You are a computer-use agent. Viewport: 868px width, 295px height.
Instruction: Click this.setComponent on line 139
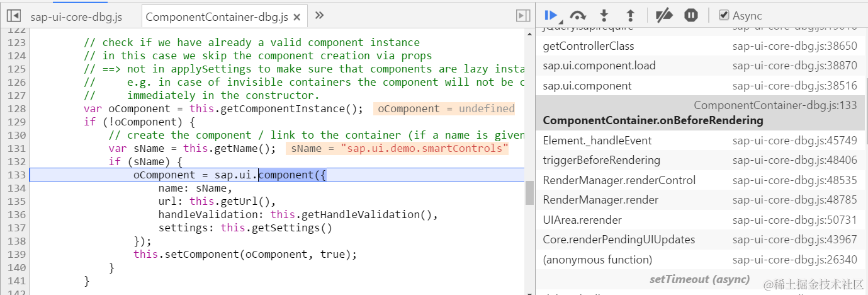coord(186,254)
